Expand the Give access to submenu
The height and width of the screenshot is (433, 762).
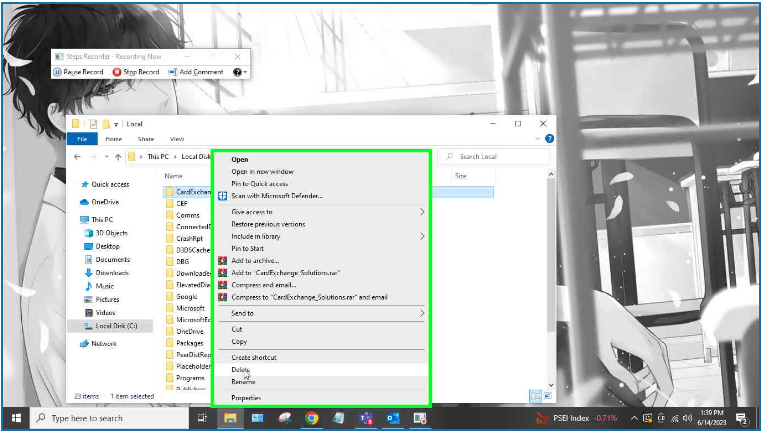pos(321,212)
